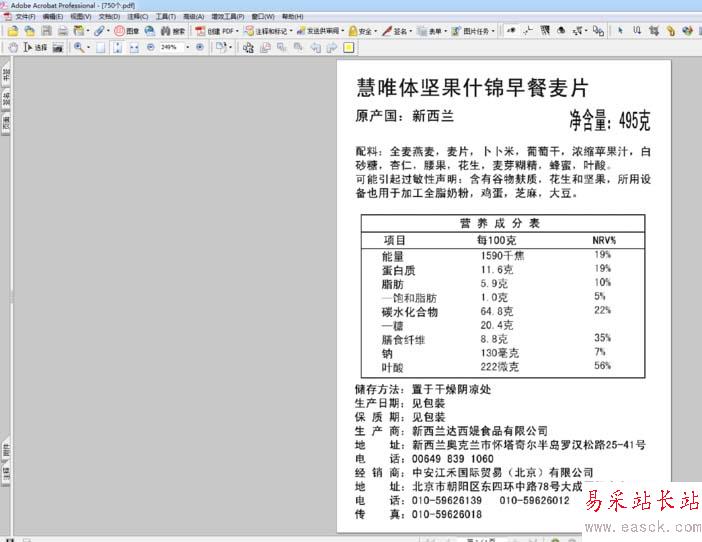
Task: Open the 文件(F) menu
Action: click(25, 17)
